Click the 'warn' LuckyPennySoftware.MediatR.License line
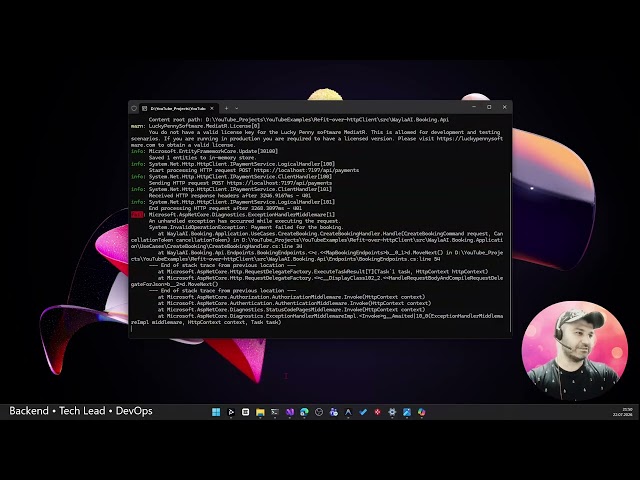The height and width of the screenshot is (480, 640). pos(195,126)
